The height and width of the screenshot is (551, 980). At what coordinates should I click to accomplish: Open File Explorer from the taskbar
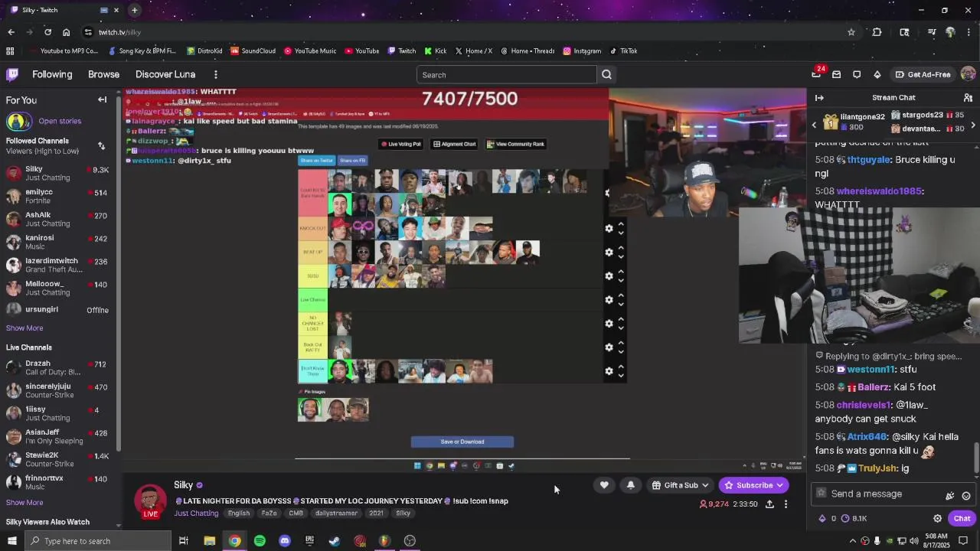(x=209, y=541)
